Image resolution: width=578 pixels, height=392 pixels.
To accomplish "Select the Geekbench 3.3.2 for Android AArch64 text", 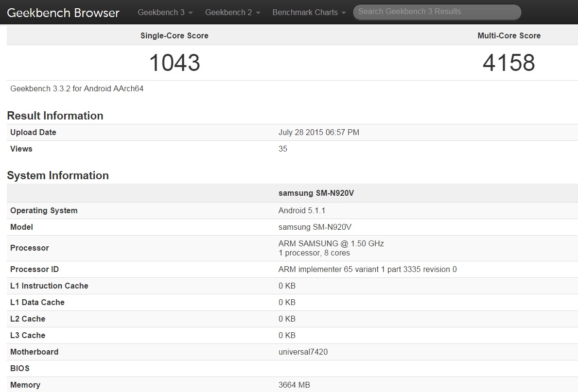I will pyautogui.click(x=77, y=88).
